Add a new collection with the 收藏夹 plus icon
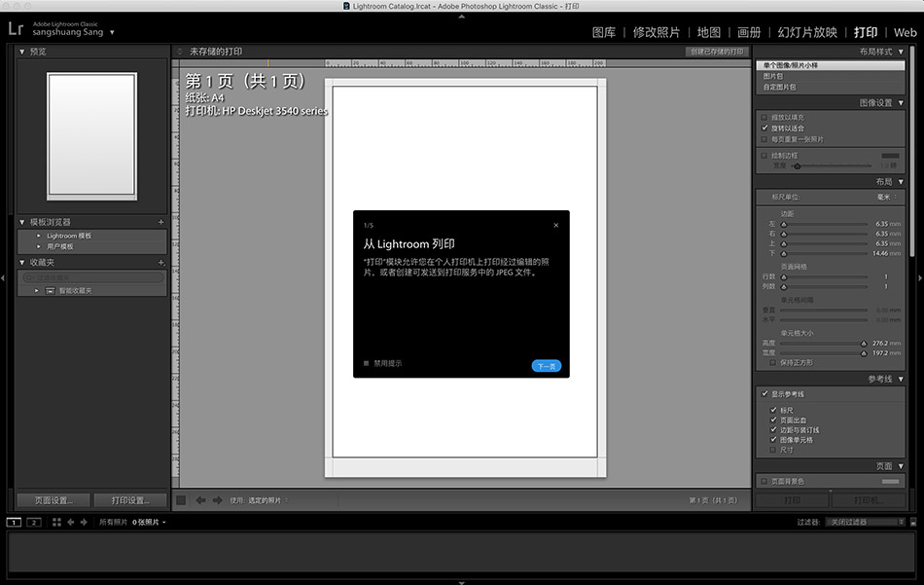 point(160,263)
